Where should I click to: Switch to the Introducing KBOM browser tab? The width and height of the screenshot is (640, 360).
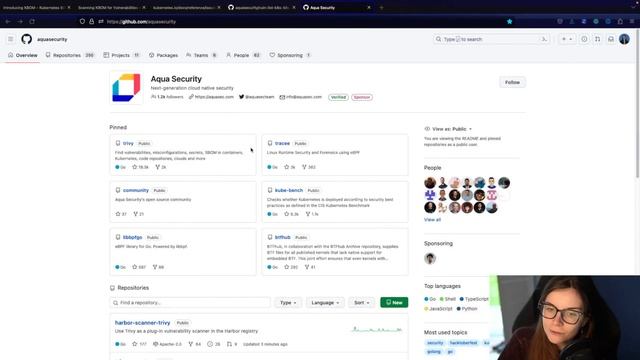(36, 7)
